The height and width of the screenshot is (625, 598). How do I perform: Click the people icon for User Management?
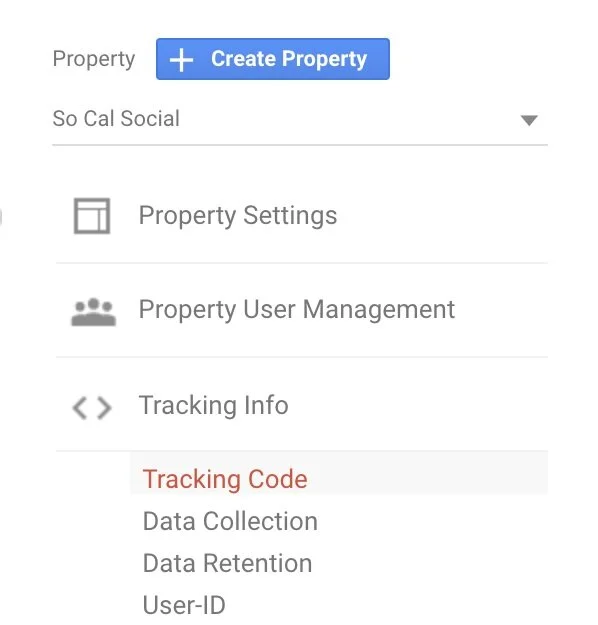93,312
